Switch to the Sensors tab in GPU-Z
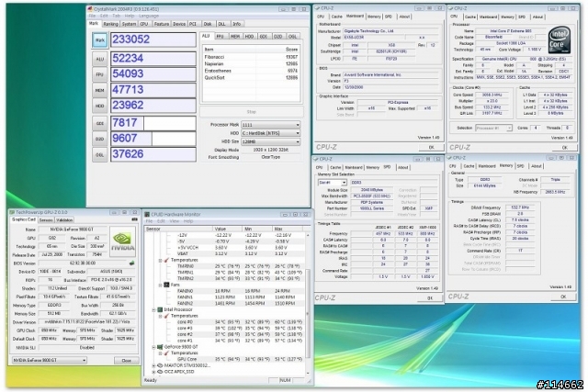 pyautogui.click(x=46, y=220)
